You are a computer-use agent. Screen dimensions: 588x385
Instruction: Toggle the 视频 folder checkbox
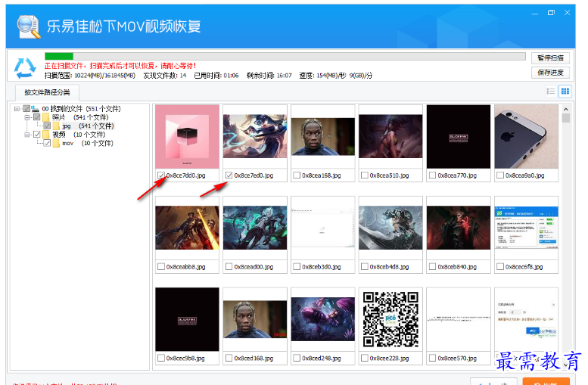(37, 134)
